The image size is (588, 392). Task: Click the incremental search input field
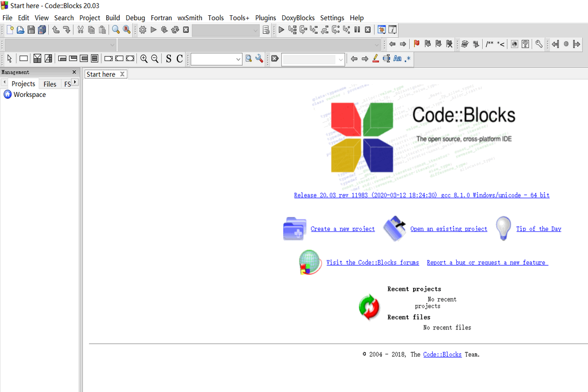tap(309, 59)
